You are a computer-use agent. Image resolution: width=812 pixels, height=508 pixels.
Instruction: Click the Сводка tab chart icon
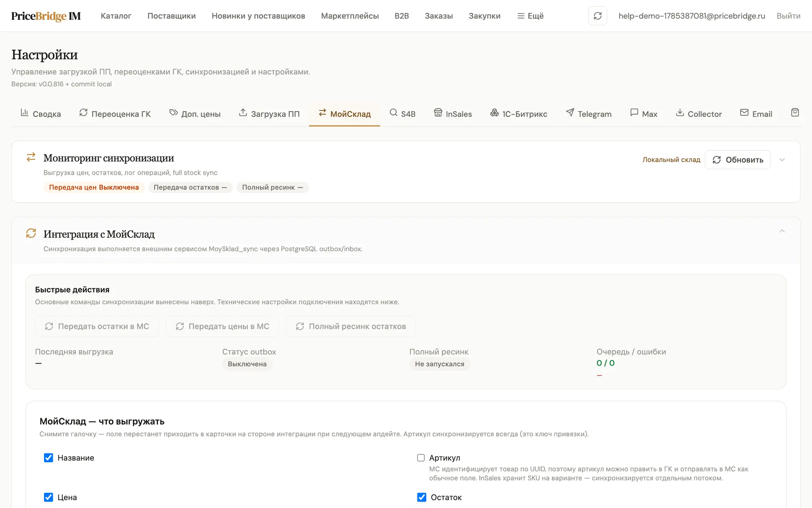[x=25, y=113]
